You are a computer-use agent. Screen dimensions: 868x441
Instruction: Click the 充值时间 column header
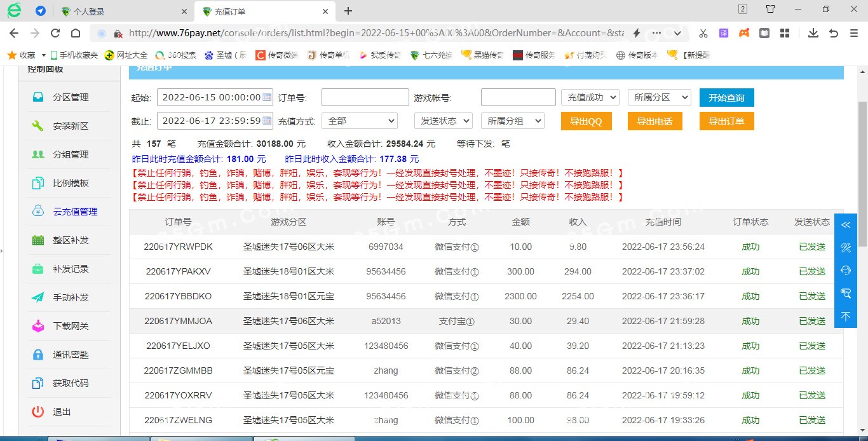(663, 222)
